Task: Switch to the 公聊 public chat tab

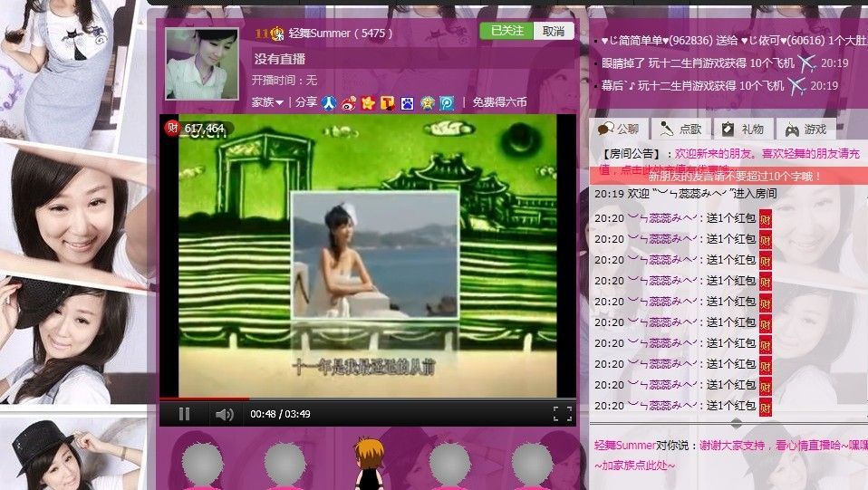Action: [619, 129]
